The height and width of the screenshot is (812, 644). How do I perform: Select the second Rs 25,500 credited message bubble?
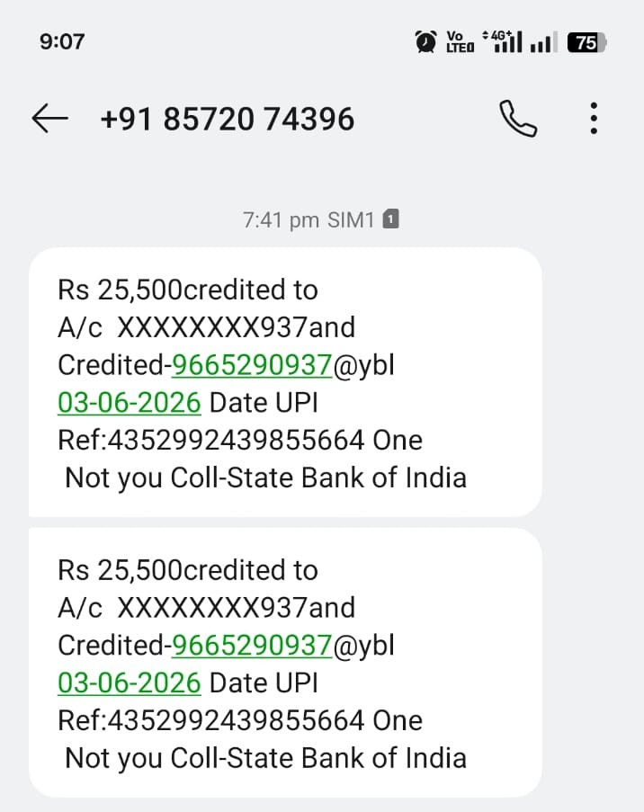(x=285, y=663)
